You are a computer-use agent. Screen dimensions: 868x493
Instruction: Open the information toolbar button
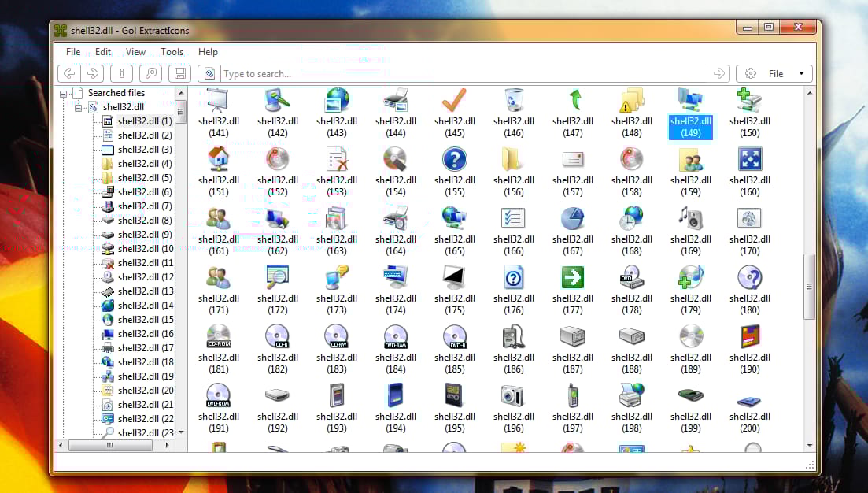[121, 74]
